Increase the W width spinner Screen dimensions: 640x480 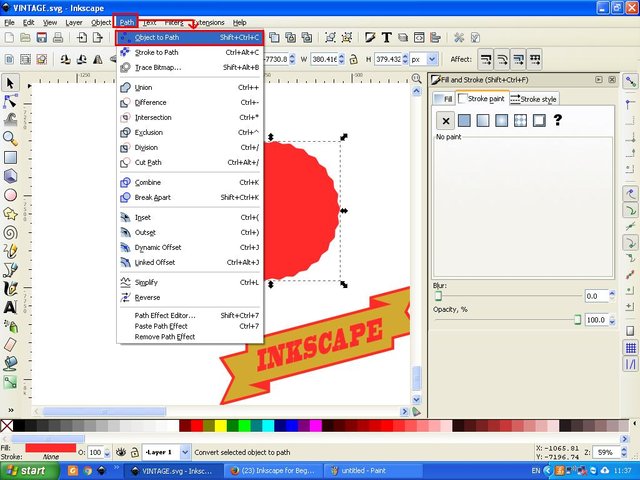tap(342, 57)
